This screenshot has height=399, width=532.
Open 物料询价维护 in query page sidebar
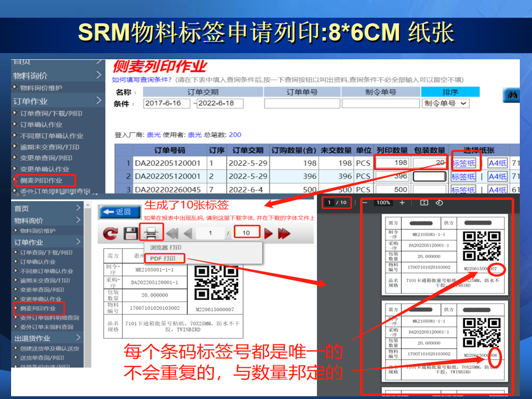[40, 88]
